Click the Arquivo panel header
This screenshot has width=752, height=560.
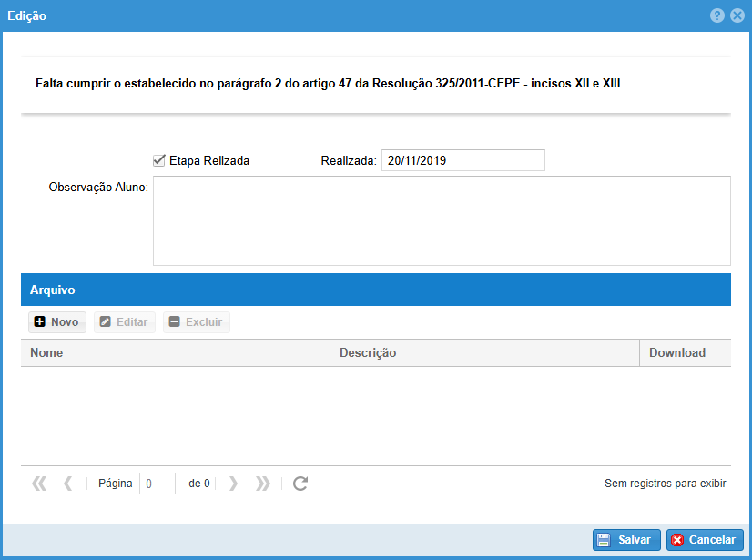375,290
